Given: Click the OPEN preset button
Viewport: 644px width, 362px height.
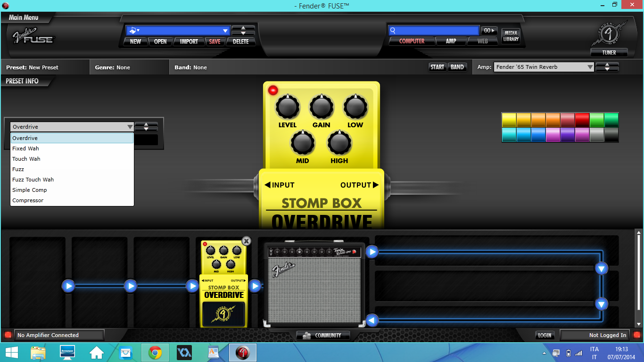Looking at the screenshot, I should pos(160,41).
